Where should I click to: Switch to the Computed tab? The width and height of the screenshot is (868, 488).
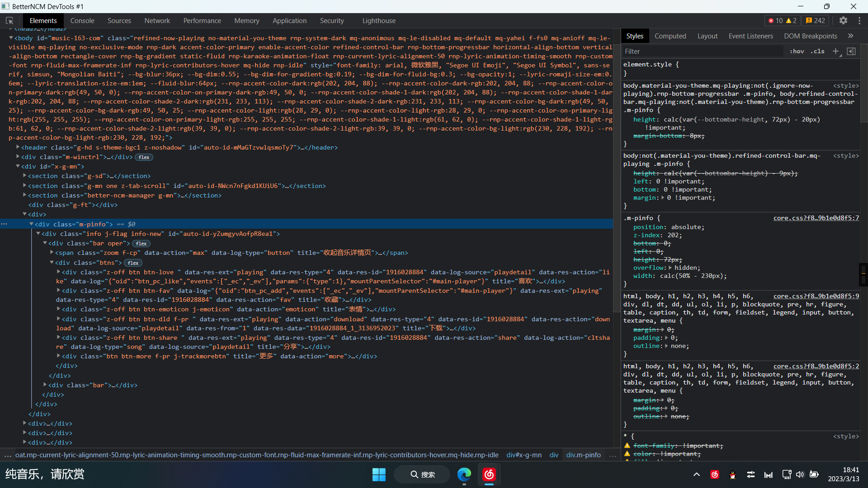tap(670, 36)
